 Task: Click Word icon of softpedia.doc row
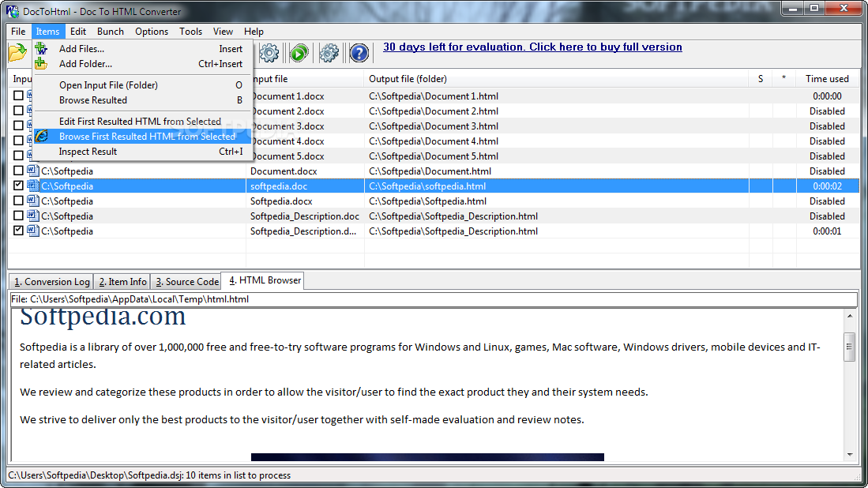point(33,186)
